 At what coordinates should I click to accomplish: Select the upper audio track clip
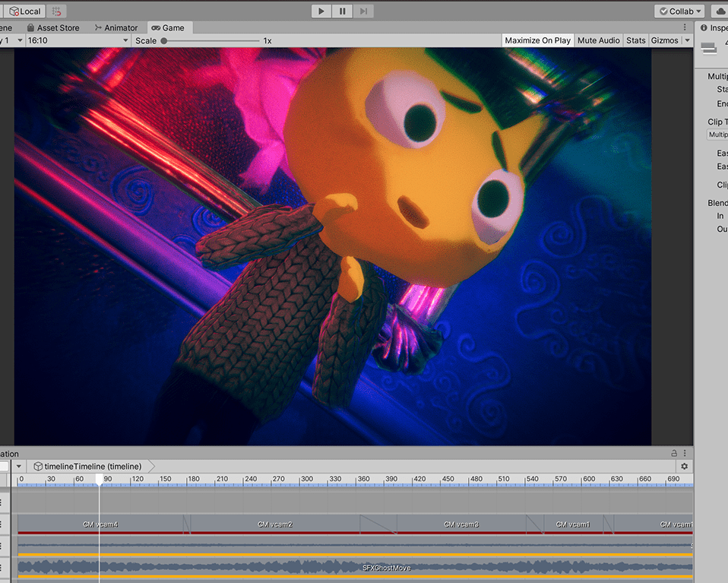pyautogui.click(x=355, y=546)
